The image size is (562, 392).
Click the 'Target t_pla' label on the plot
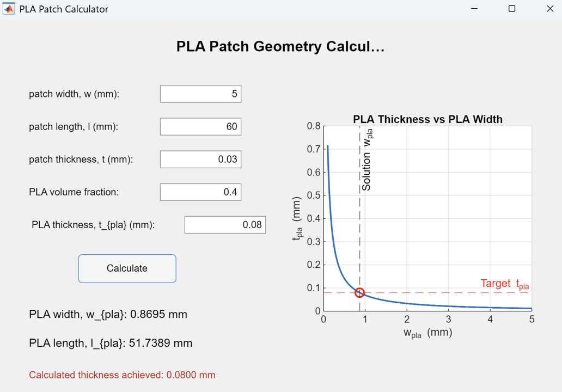[505, 284]
